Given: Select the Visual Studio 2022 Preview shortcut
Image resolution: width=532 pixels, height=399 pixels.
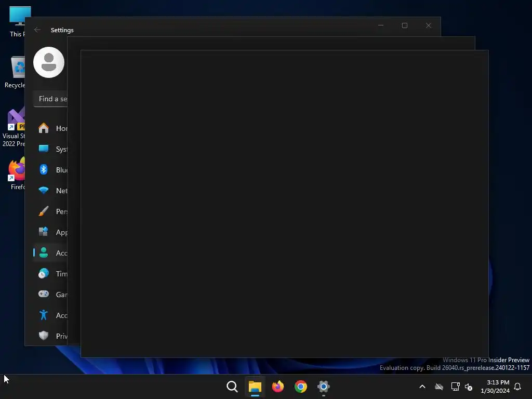Looking at the screenshot, I should 14,127.
